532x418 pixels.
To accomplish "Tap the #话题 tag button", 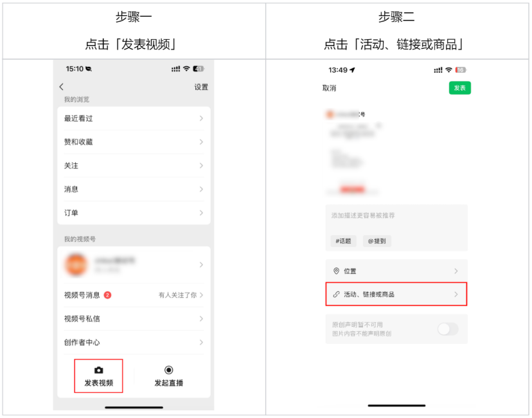I will click(343, 241).
